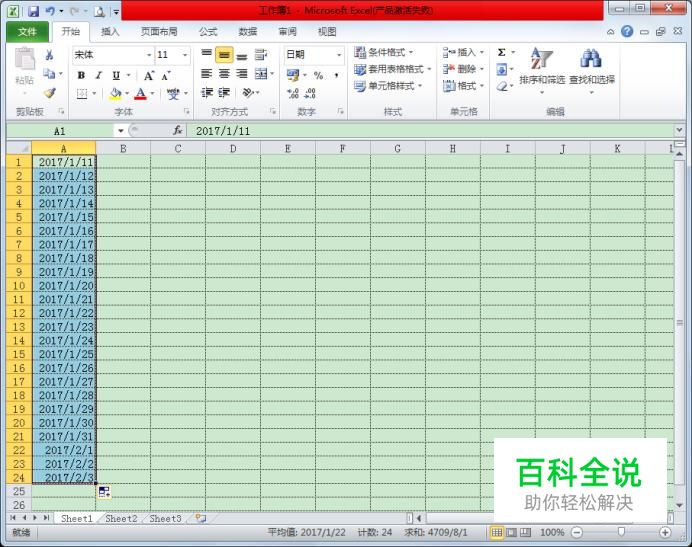The height and width of the screenshot is (547, 692).
Task: Toggle Bold formatting
Action: (x=81, y=75)
